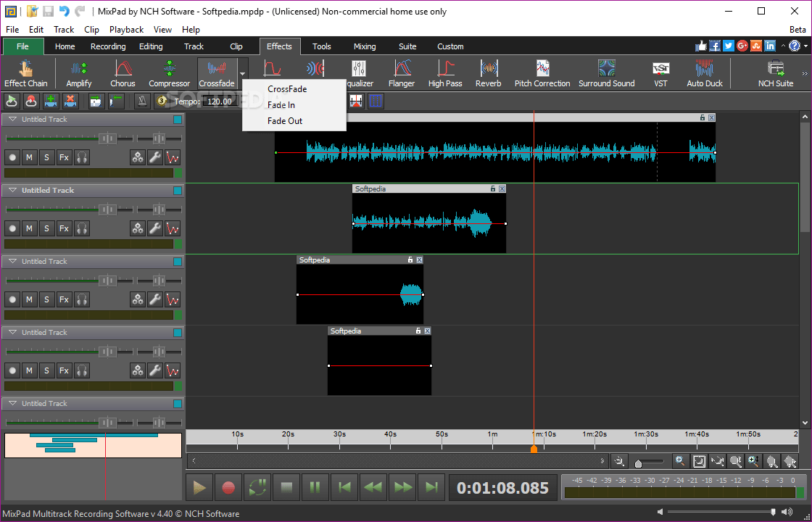812x522 pixels.
Task: Click the vertical zoom in magnifier
Action: [x=753, y=460]
